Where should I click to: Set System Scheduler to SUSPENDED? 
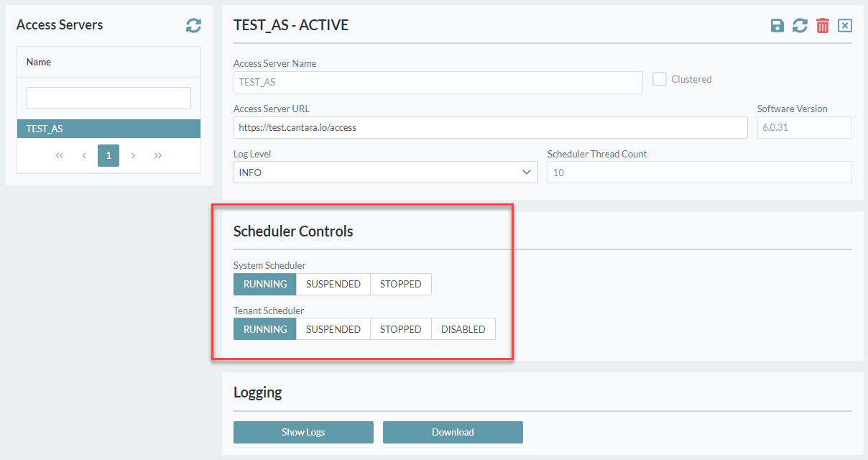click(333, 284)
